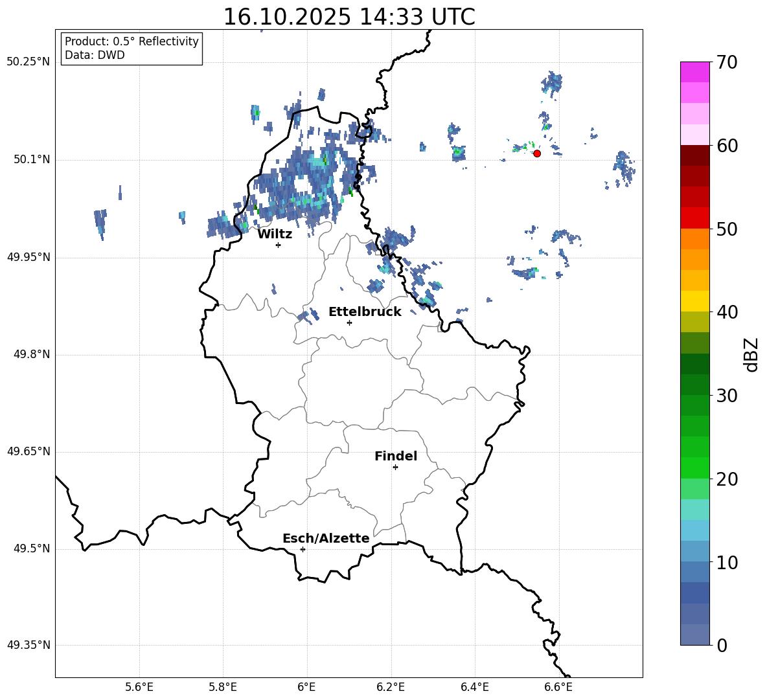Click the 6.4°E longitude label
Viewport: 767px width, 700px height.
click(474, 687)
